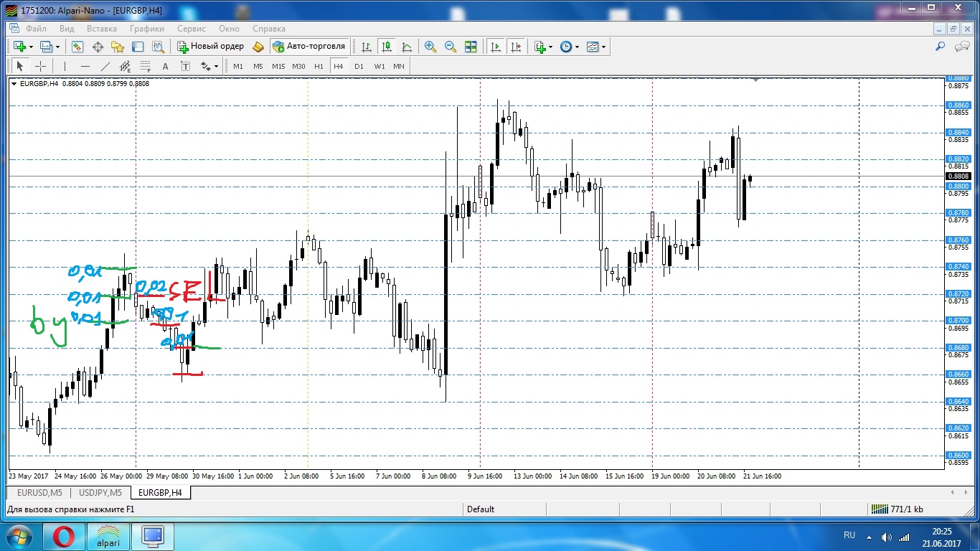Select the trendline drawing tool

(x=105, y=66)
